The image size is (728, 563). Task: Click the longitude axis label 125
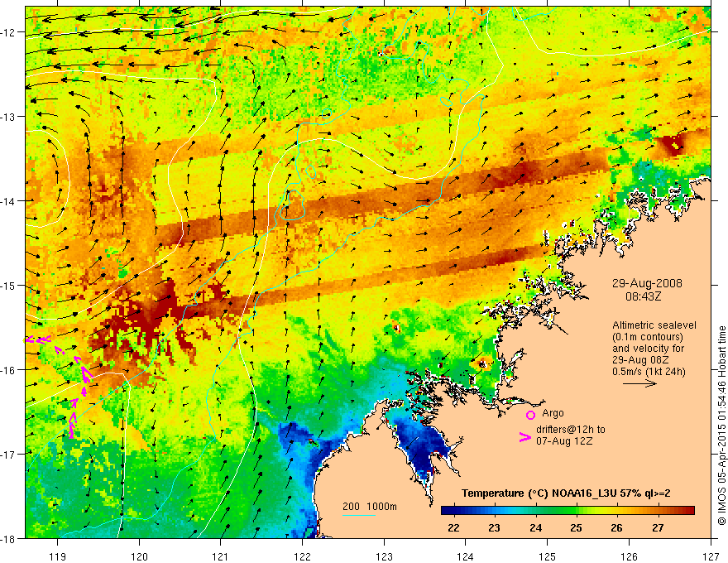(x=548, y=556)
